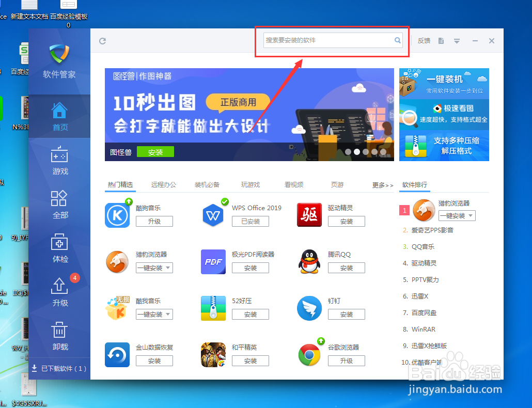The width and height of the screenshot is (532, 408).
Task: Click 升级 button for 谷歌浏览器
Action: tap(347, 360)
